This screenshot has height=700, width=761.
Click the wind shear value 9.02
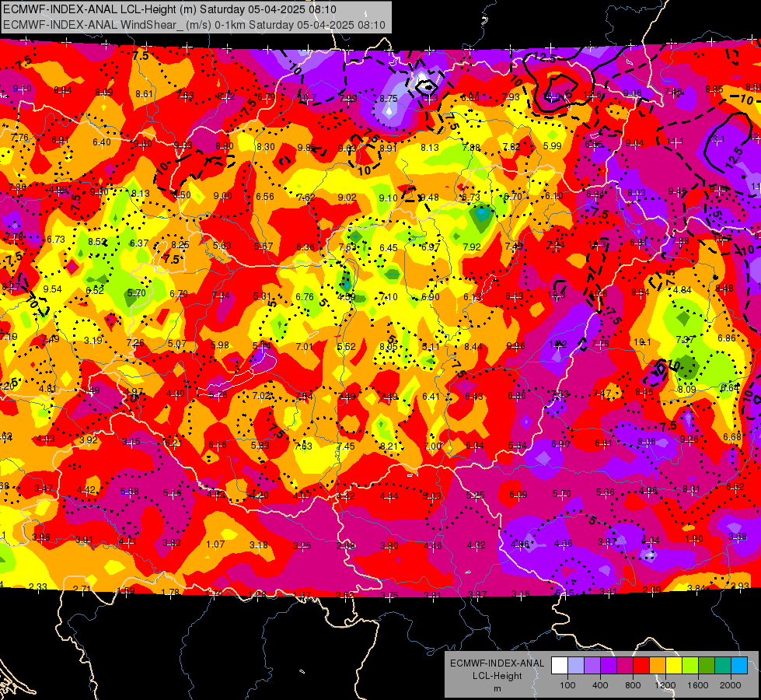(347, 198)
